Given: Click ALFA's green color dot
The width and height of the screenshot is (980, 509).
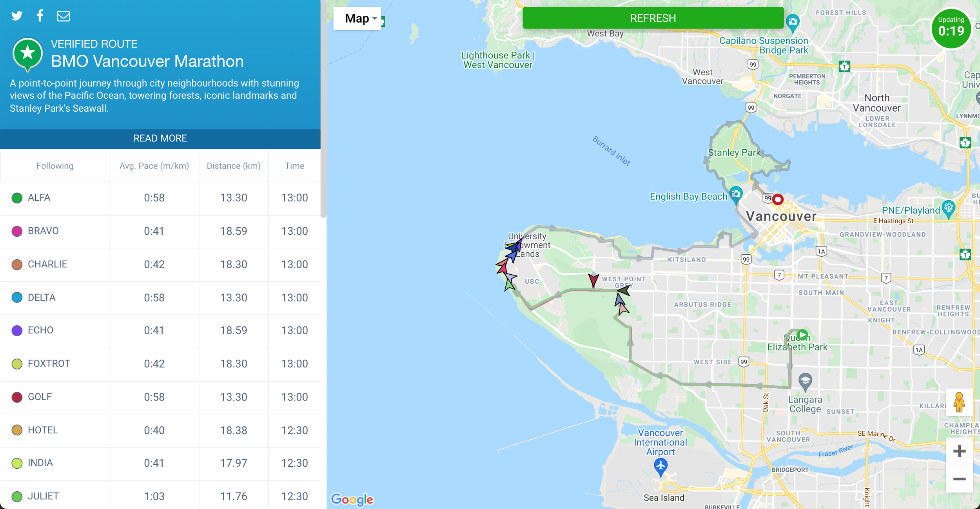Looking at the screenshot, I should point(17,198).
